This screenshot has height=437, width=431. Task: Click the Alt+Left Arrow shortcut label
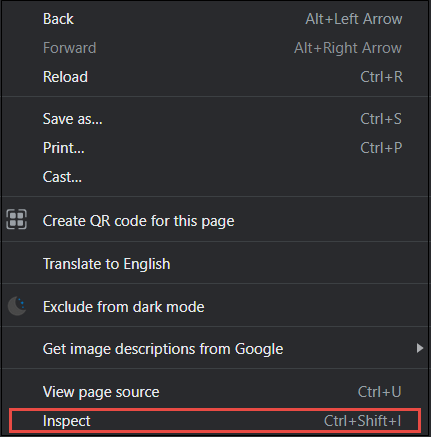(354, 19)
